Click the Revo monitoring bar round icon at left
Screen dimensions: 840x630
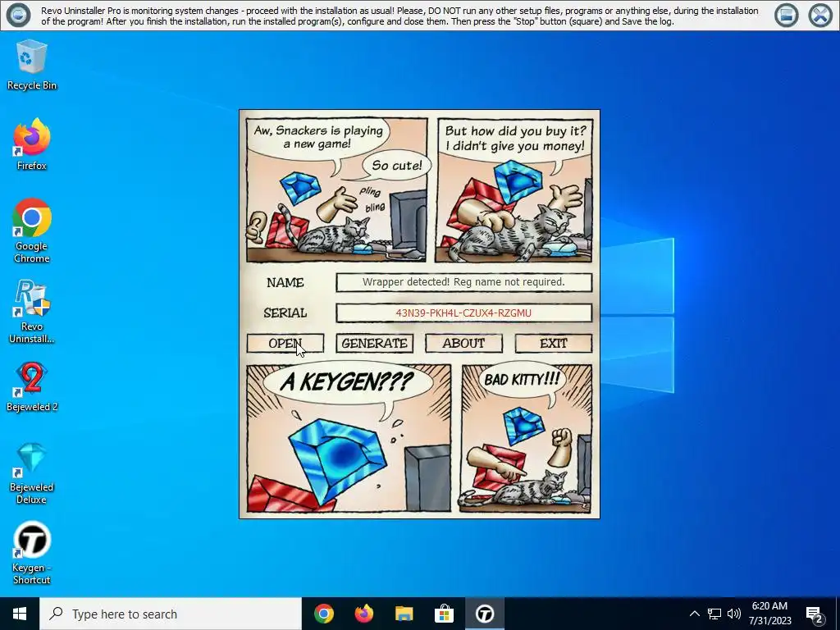pyautogui.click(x=18, y=15)
